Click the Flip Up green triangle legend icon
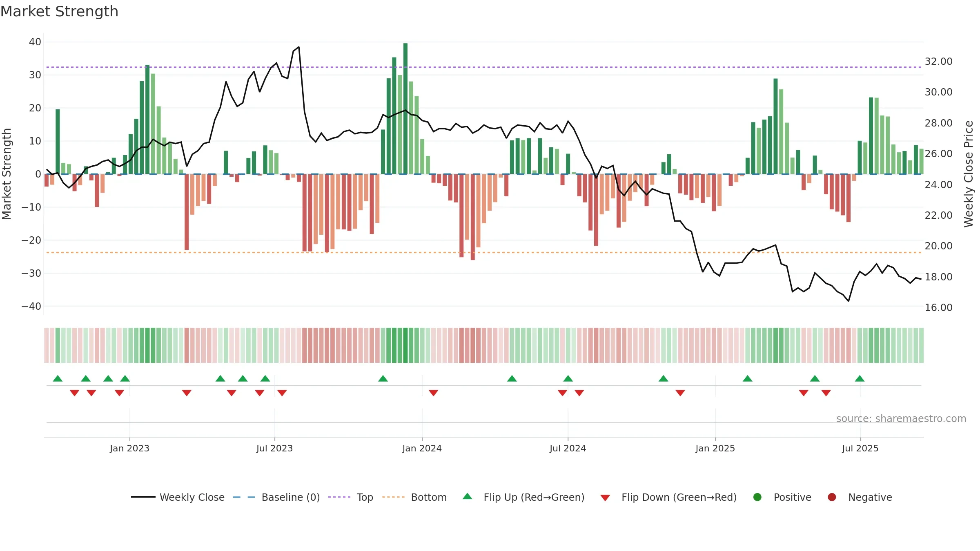This screenshot has width=980, height=551. coord(468,496)
